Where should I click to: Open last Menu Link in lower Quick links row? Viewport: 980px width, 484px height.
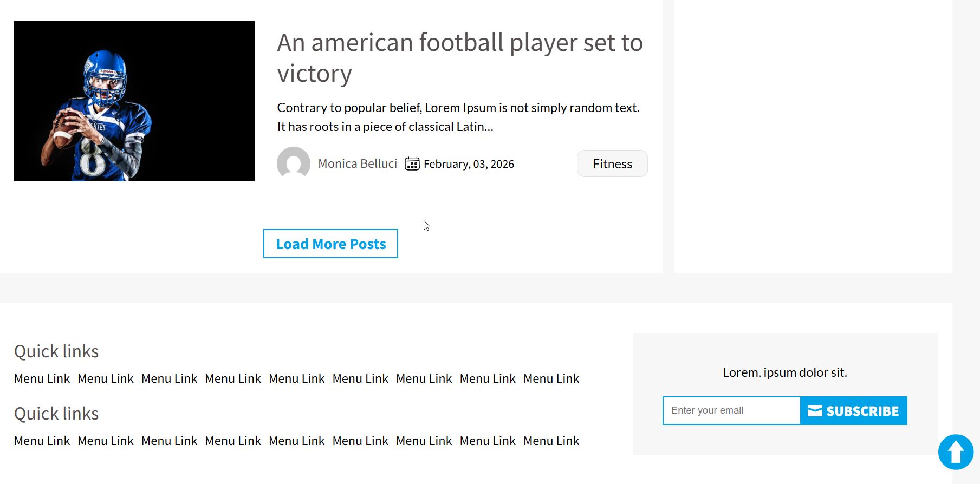coord(551,441)
